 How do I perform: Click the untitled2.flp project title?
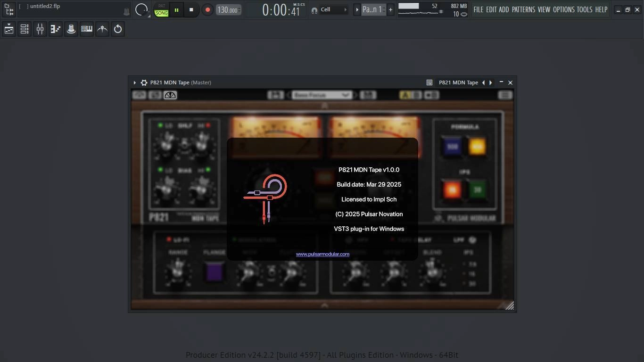[x=45, y=6]
